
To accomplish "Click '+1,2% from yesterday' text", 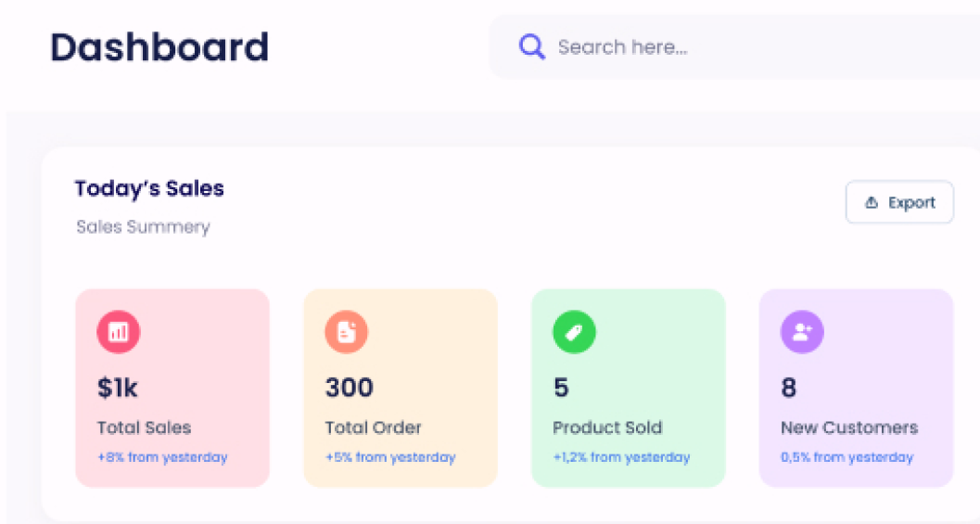I will [x=621, y=457].
